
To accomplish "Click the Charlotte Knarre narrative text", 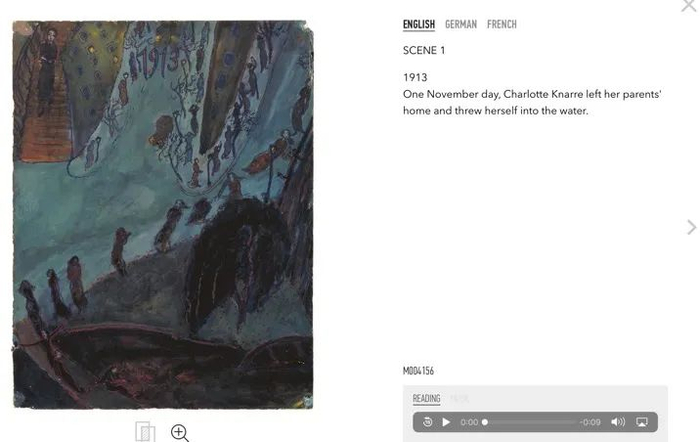I will [532, 102].
